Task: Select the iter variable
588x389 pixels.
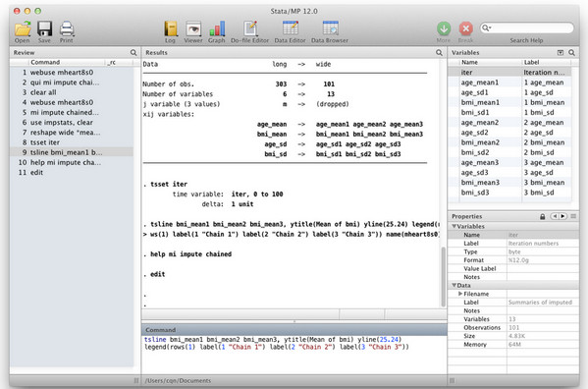Action: (509, 72)
